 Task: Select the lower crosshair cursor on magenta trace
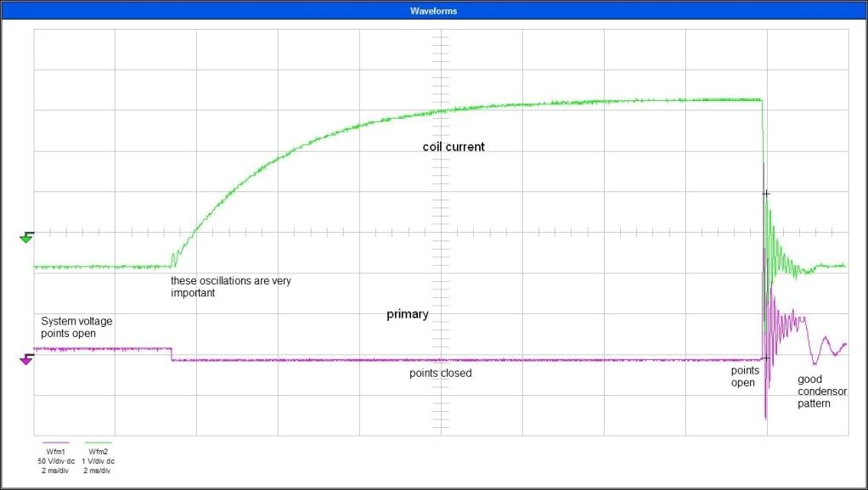tap(766, 358)
